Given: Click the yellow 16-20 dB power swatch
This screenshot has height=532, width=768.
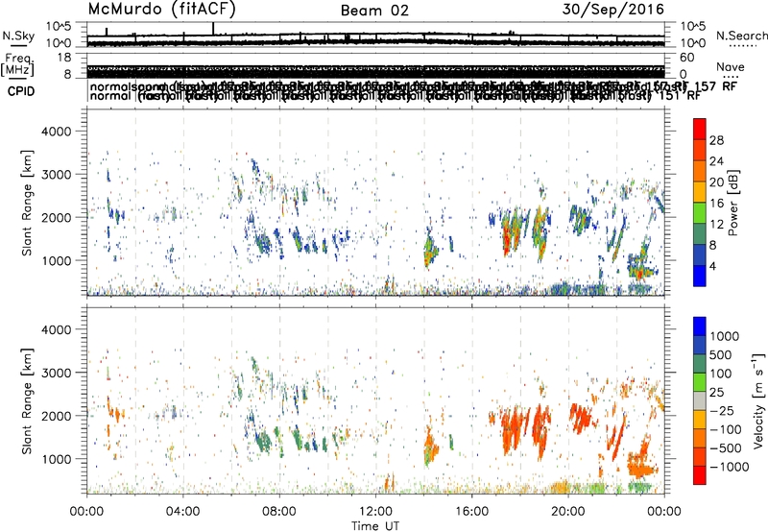Looking at the screenshot, I should click(x=700, y=192).
